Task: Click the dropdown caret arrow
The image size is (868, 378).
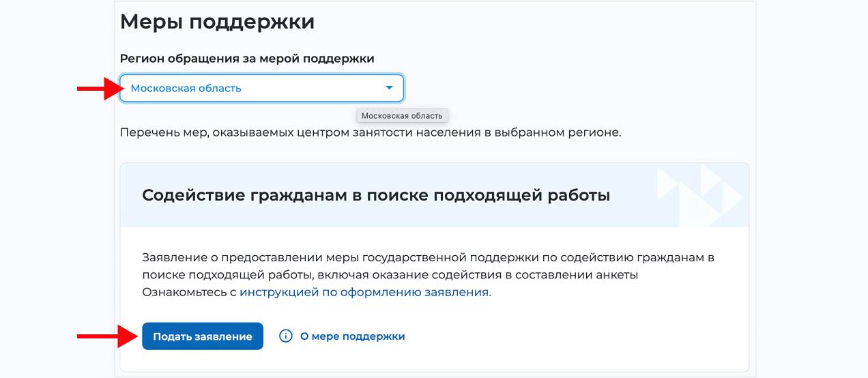Action: click(x=389, y=88)
